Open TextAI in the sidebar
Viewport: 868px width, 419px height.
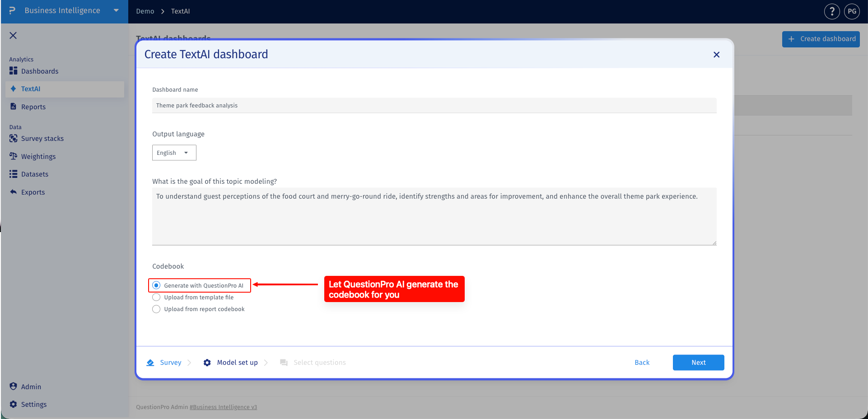tap(65, 89)
